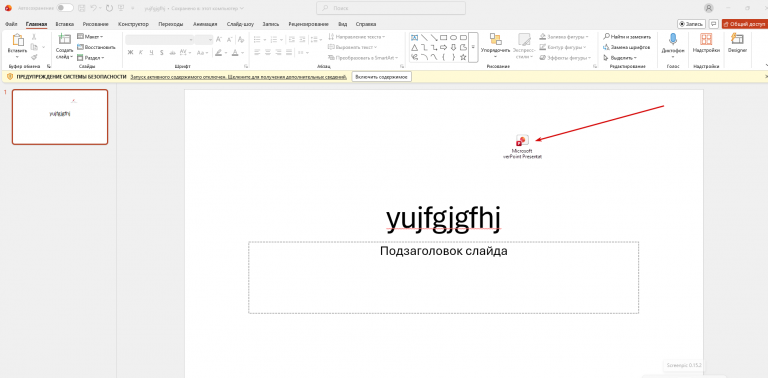This screenshot has height=378, width=768.
Task: Click the clear formatting icon
Action: click(x=241, y=40)
